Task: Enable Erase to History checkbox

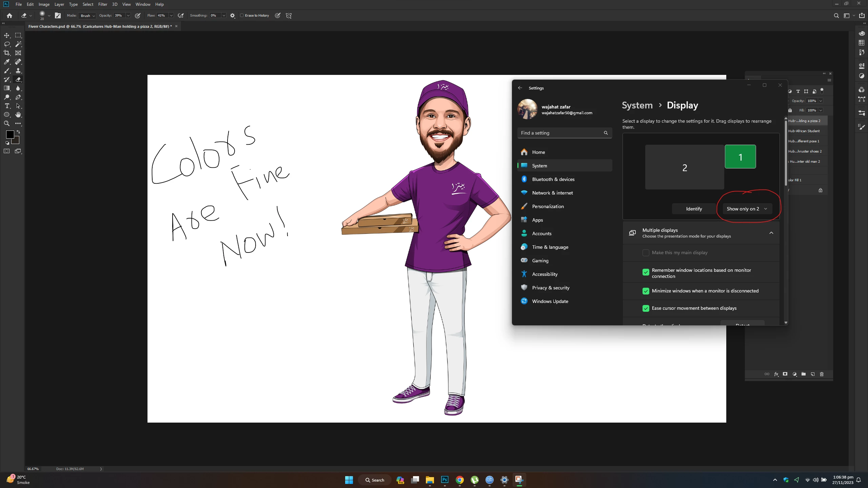Action: click(242, 16)
